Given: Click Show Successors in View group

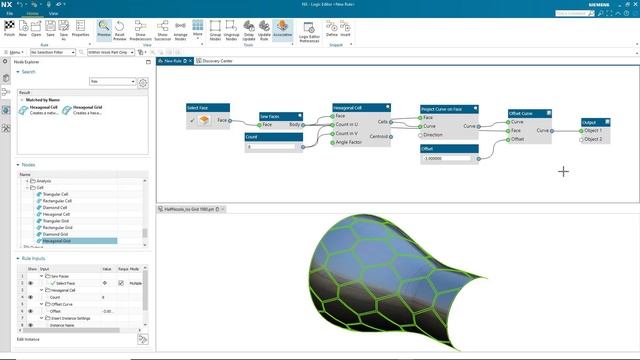Looking at the screenshot, I should pos(162,30).
